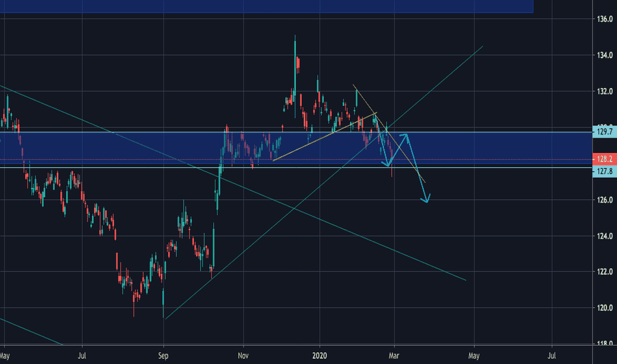Screen dimensions: 617x364
Task: Click the Mar label on time axis
Action: click(x=394, y=356)
